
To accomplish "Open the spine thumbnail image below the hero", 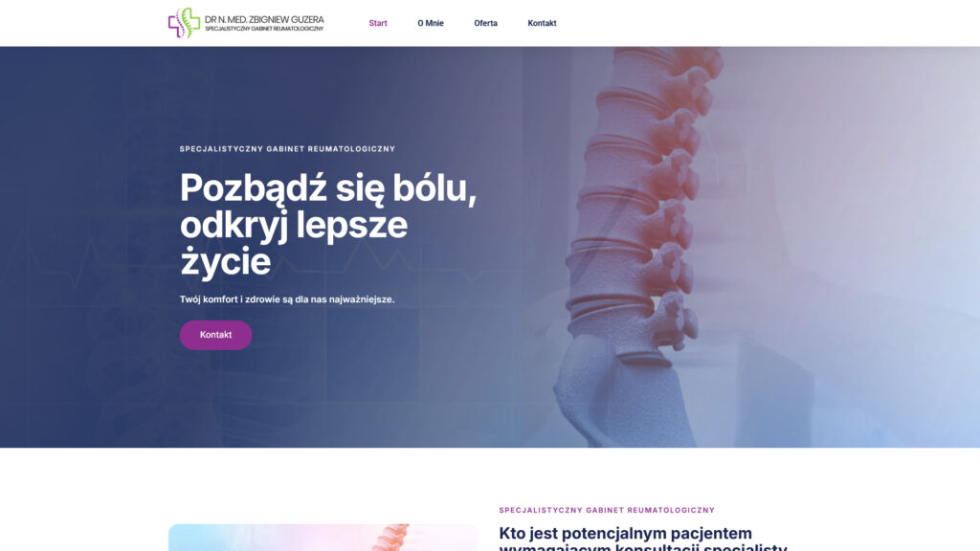I will [323, 538].
